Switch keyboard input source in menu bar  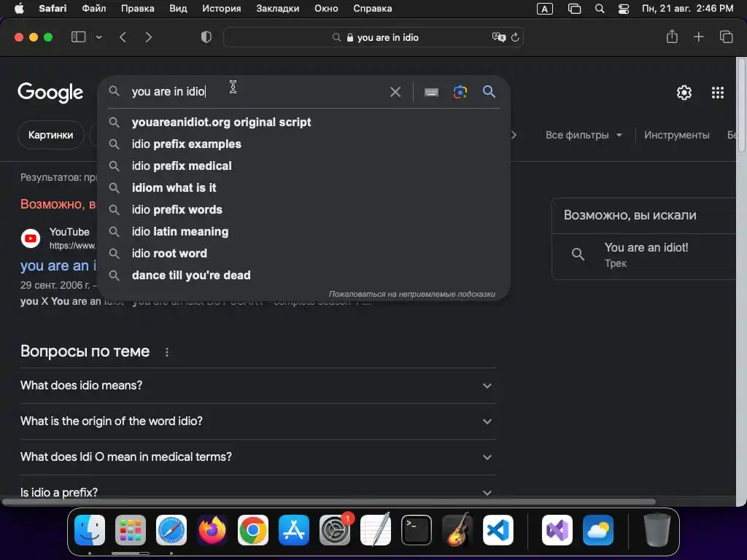click(544, 9)
